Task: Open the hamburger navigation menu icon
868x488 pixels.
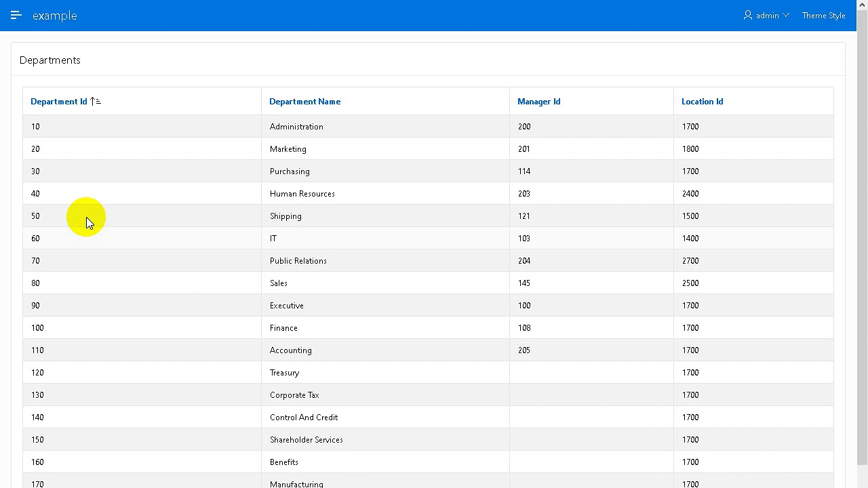Action: tap(16, 15)
